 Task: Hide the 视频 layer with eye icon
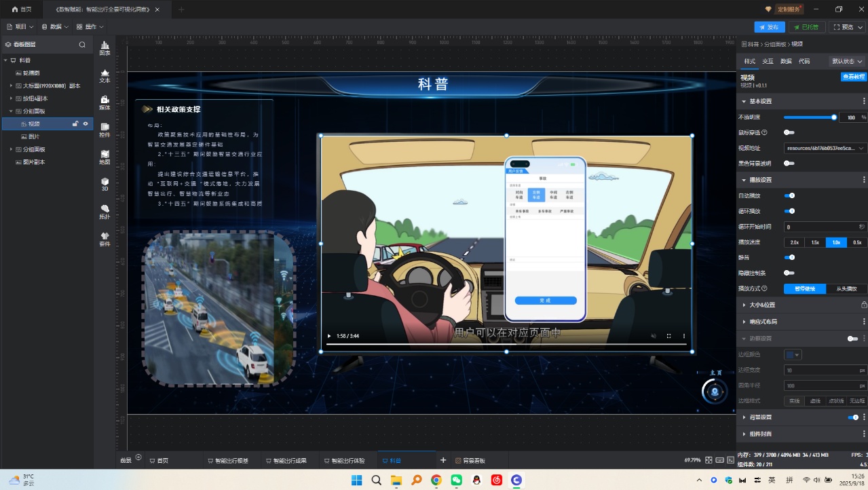pos(86,124)
